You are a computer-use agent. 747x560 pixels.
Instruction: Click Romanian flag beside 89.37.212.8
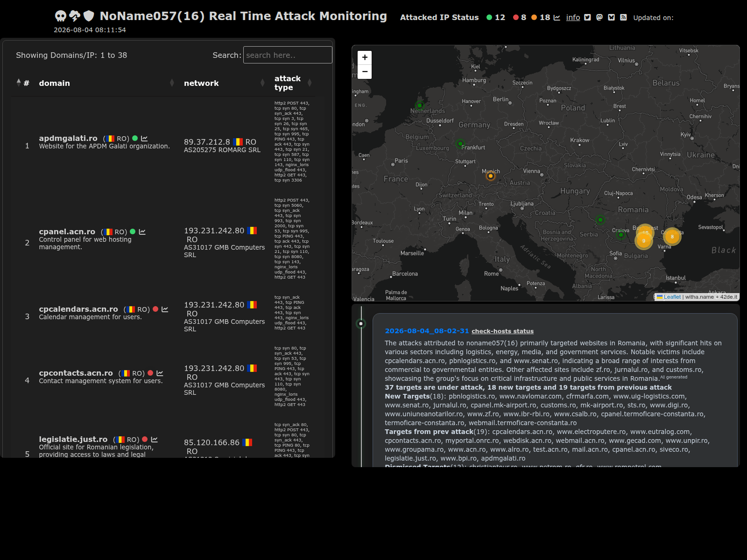click(238, 142)
